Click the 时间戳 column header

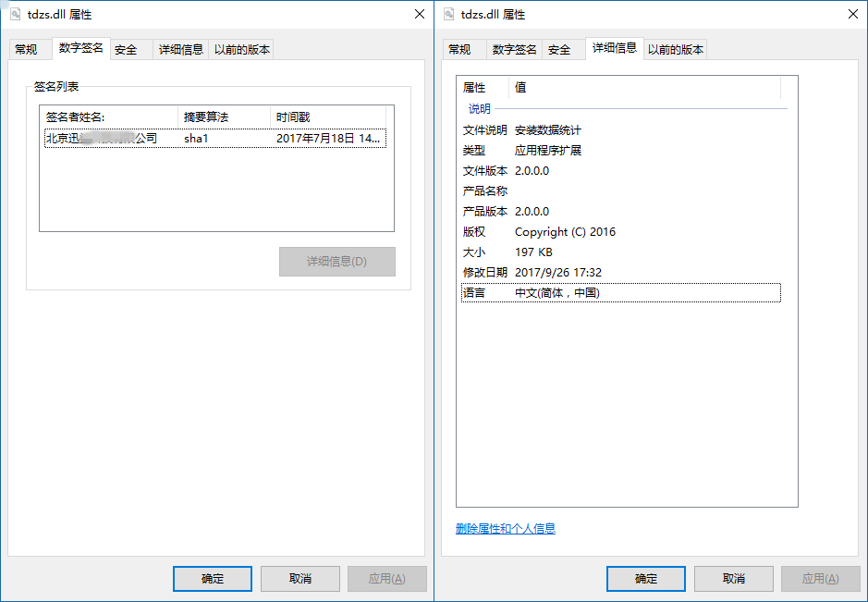[291, 118]
